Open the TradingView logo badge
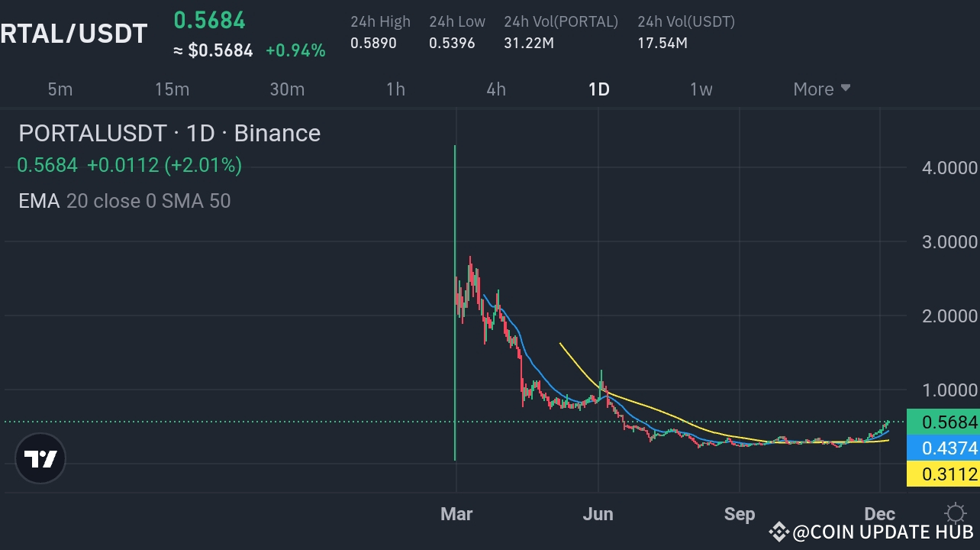This screenshot has width=980, height=550. coord(40,458)
